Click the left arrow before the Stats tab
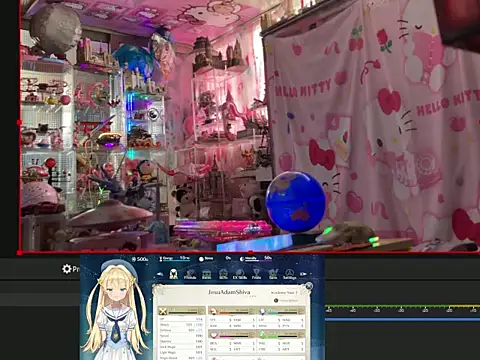 160,274
